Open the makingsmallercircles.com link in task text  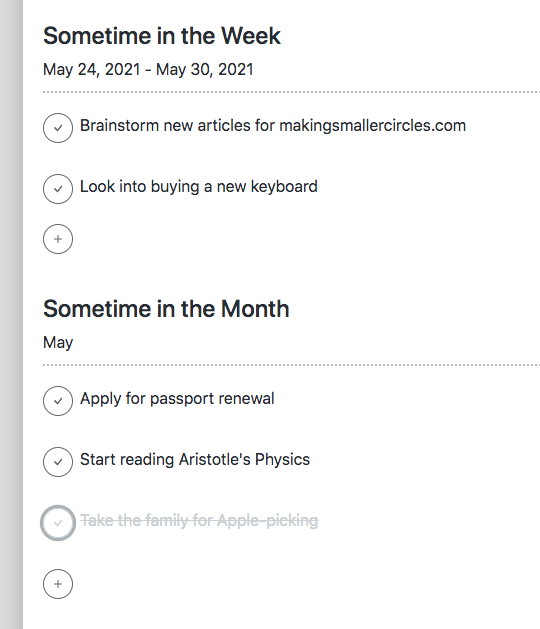point(372,126)
